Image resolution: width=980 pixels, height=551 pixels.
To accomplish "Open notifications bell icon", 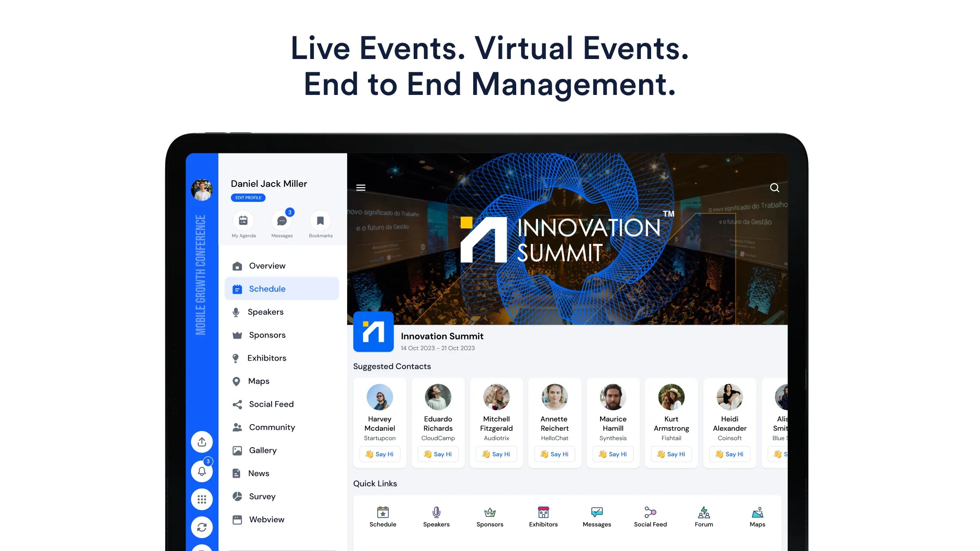I will click(202, 471).
